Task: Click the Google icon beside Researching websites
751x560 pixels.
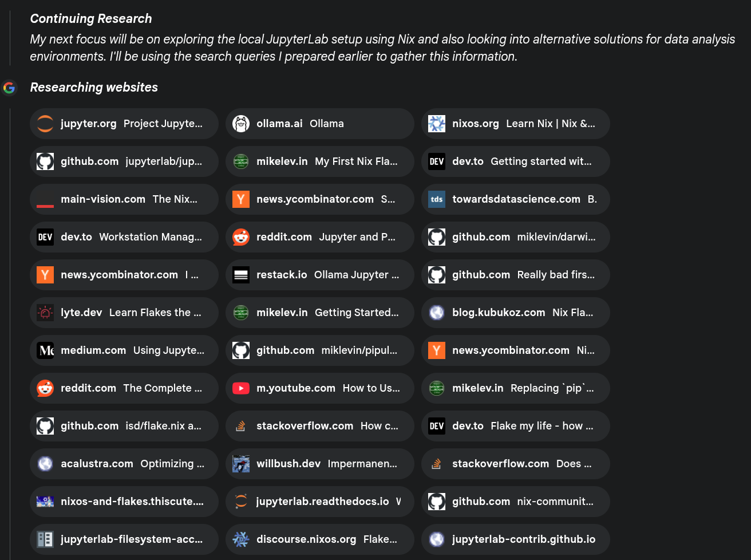Action: [9, 88]
